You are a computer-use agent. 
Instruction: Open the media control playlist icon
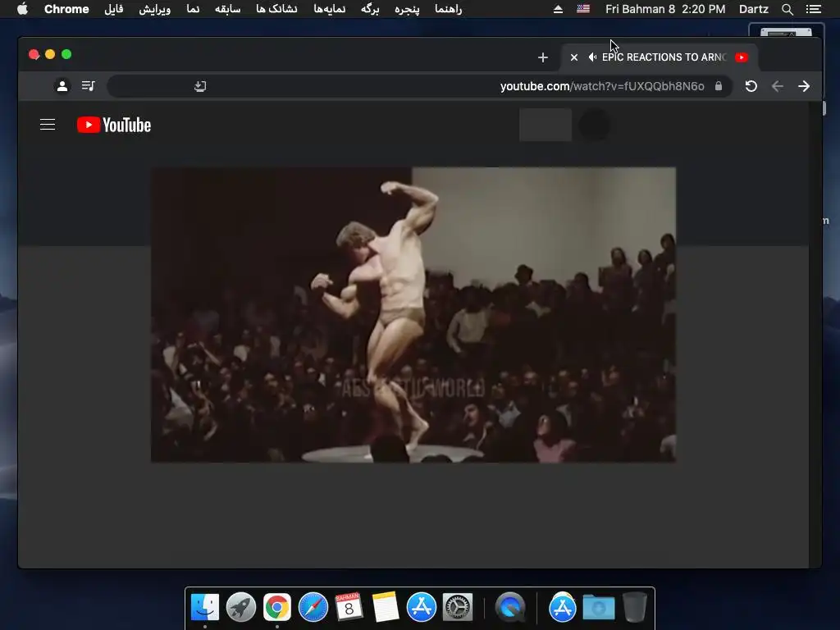pyautogui.click(x=89, y=85)
